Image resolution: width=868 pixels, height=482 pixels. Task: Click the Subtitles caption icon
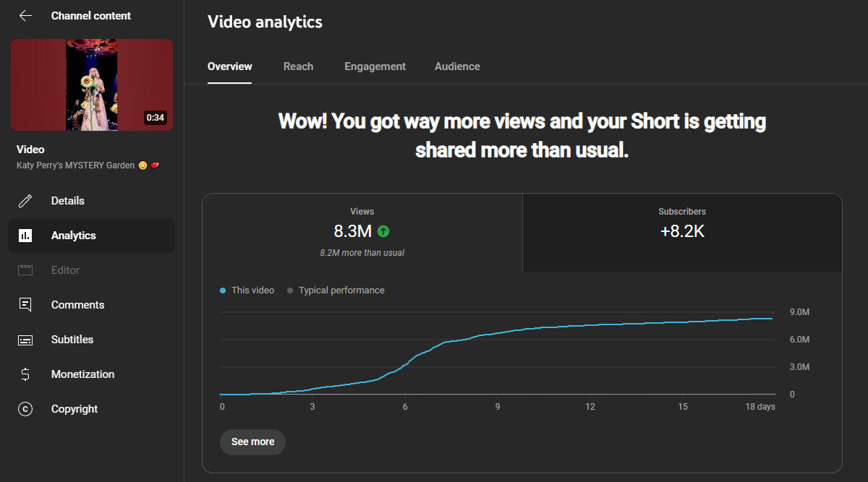click(x=25, y=340)
